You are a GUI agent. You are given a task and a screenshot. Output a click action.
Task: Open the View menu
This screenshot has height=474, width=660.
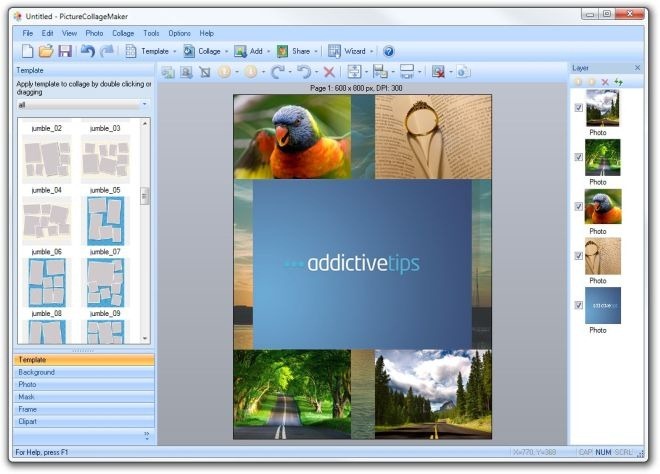(x=69, y=33)
